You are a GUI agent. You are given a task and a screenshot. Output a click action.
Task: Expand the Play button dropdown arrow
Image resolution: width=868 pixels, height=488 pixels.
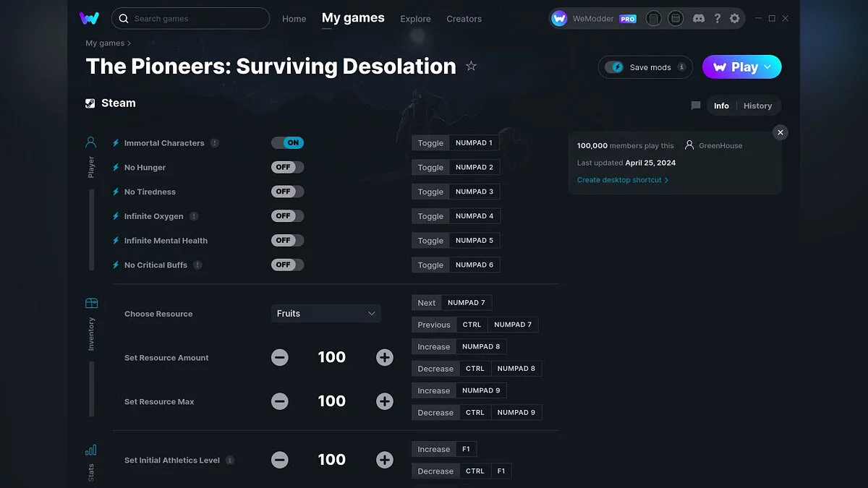(767, 67)
